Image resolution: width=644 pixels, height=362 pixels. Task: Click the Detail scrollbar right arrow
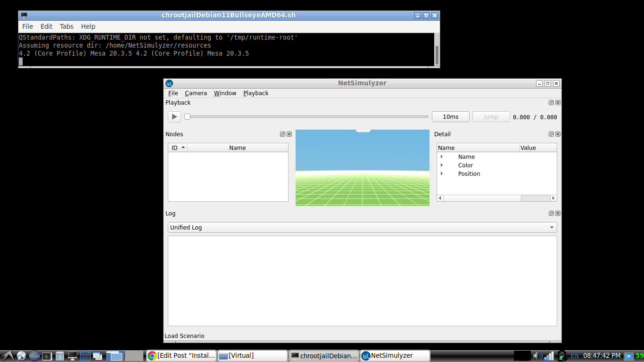point(553,198)
